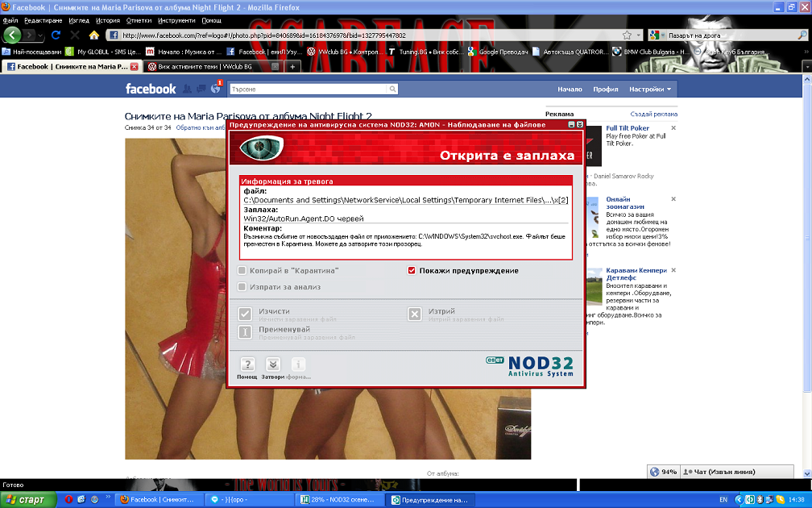Click the search magnifier in Firefox search box
Image resolution: width=812 pixels, height=508 pixels.
point(802,35)
